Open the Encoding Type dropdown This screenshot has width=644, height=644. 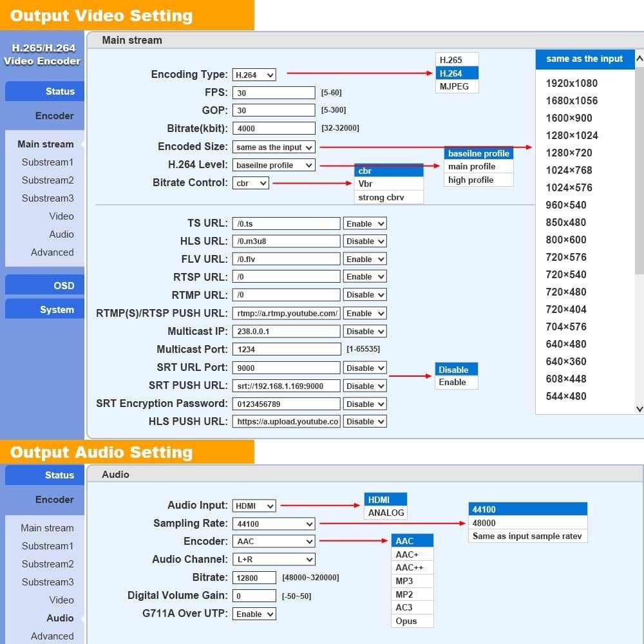(x=254, y=75)
